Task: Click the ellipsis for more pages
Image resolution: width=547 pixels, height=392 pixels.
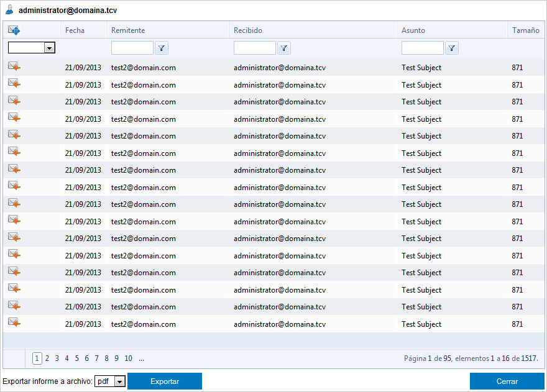Action: (142, 358)
